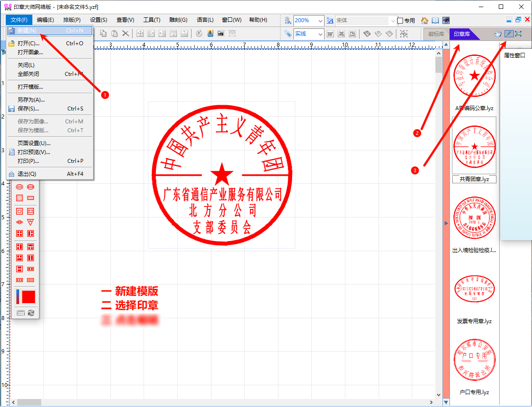Image resolution: width=532 pixels, height=407 pixels.
Task: Click the disc icon in the toolbar
Action: click(232, 33)
